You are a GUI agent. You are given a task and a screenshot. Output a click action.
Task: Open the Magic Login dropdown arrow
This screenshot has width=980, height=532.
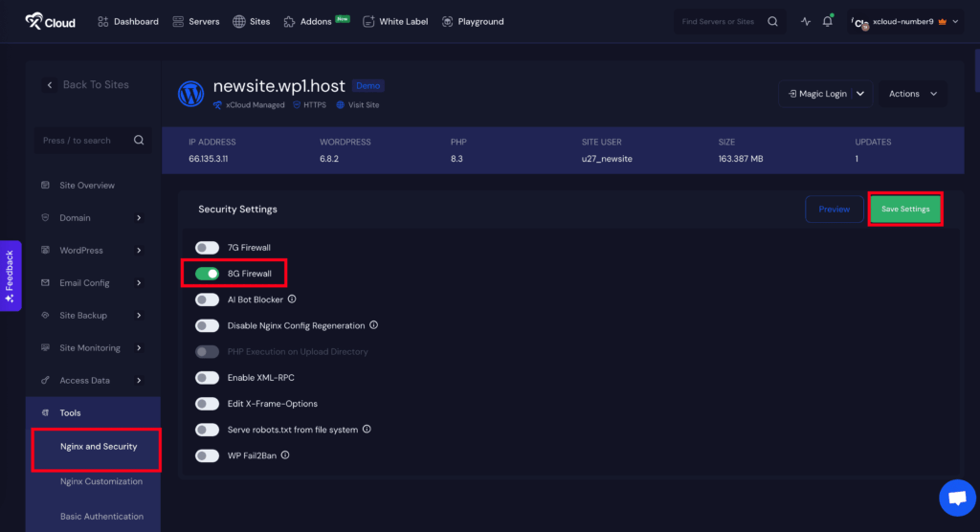[x=860, y=94]
